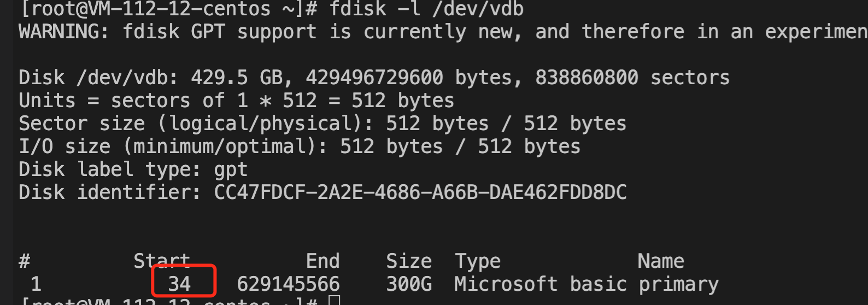The width and height of the screenshot is (868, 305).
Task: Click the highlighted Start value 34
Action: tap(179, 284)
